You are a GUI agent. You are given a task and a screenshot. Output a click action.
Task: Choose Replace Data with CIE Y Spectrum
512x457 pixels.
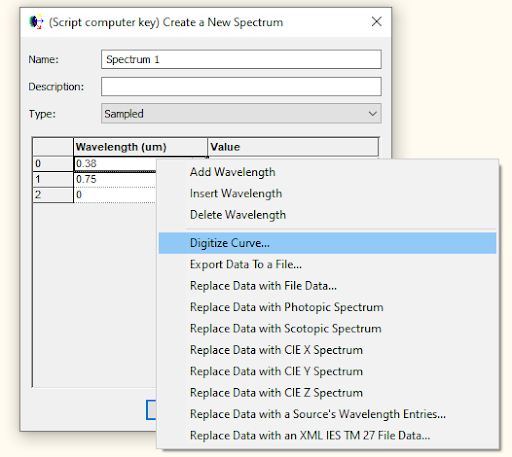click(327, 371)
